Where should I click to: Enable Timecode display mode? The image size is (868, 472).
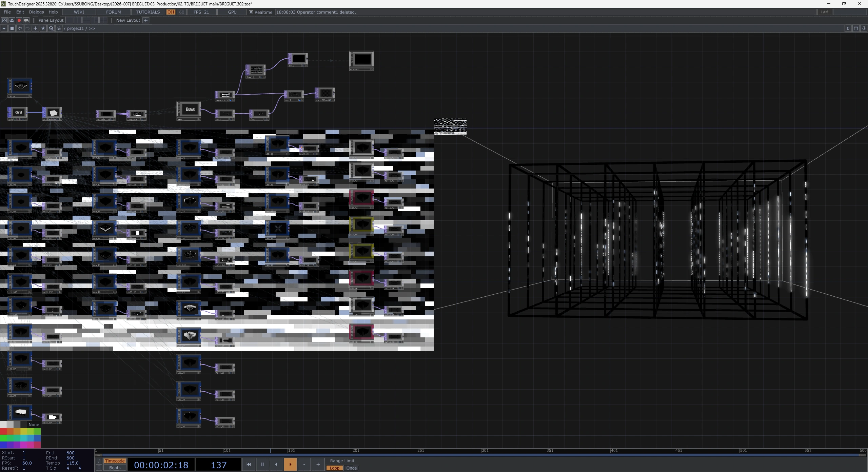(115, 461)
